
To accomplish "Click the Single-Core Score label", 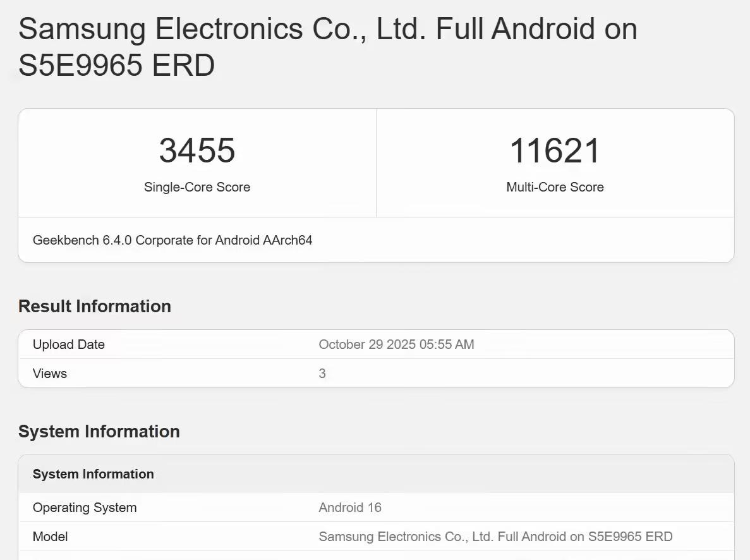I will pyautogui.click(x=197, y=187).
